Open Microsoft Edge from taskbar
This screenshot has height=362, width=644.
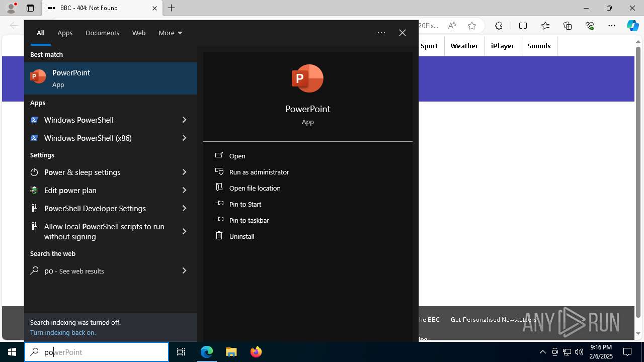coord(207,352)
